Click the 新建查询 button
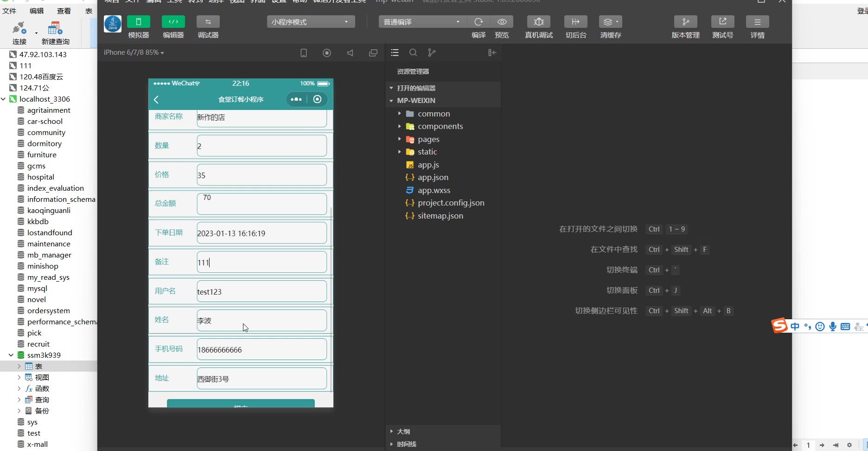Viewport: 868px width, 451px height. point(55,32)
